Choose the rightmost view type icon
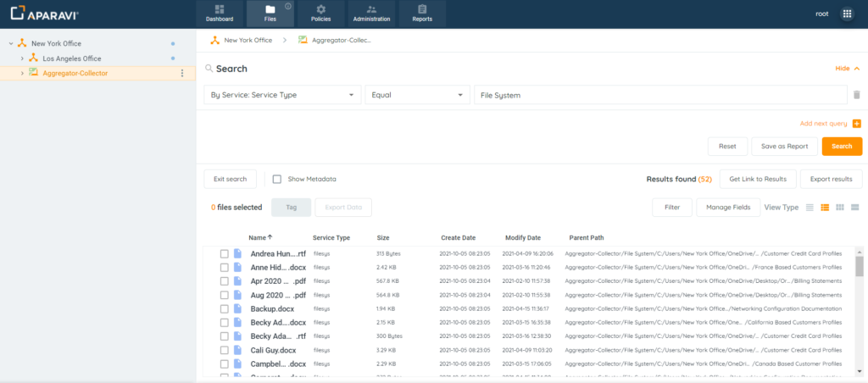The width and height of the screenshot is (868, 383). 855,208
